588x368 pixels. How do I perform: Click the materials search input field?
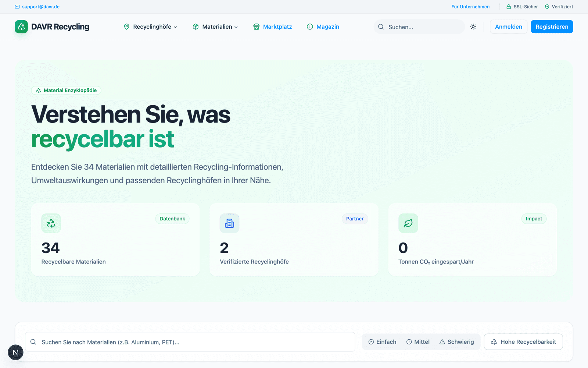point(190,342)
